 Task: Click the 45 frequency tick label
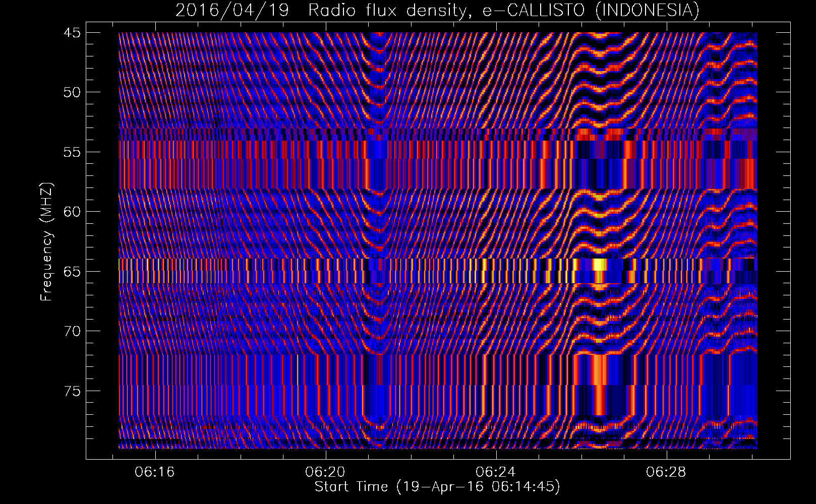click(x=72, y=33)
